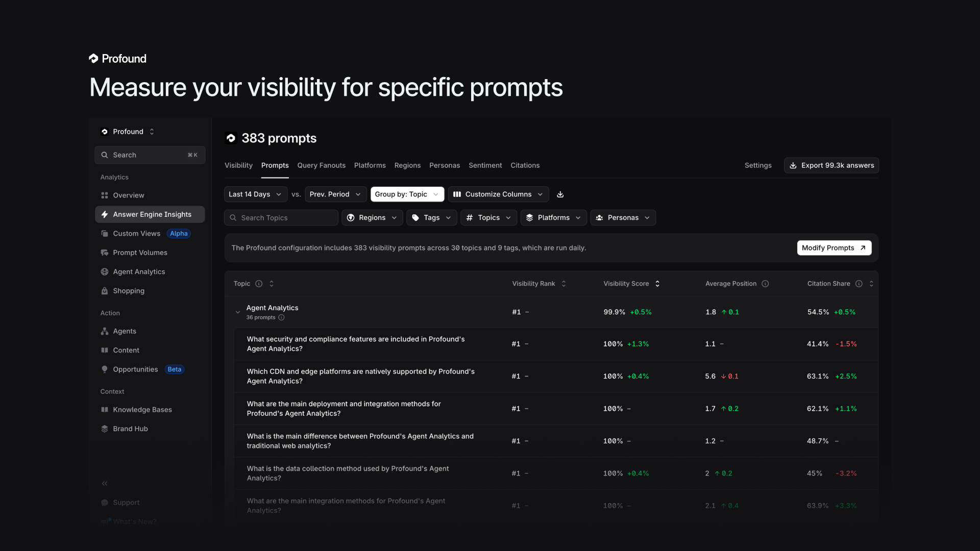Open Shopping from the sidebar
This screenshot has width=980, height=551.
(129, 291)
